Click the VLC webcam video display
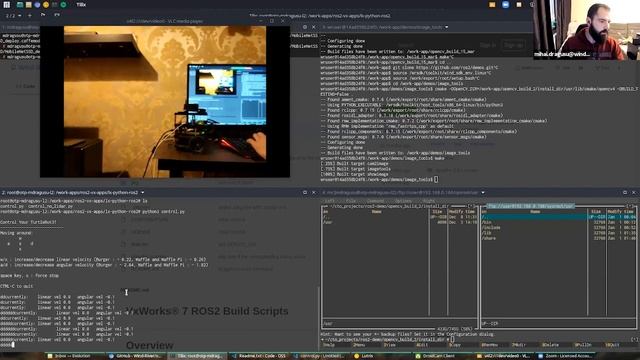 [165, 102]
